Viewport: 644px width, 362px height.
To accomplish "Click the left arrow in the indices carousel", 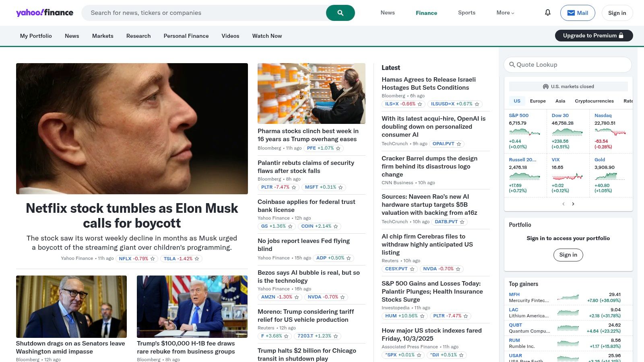I will [x=563, y=204].
